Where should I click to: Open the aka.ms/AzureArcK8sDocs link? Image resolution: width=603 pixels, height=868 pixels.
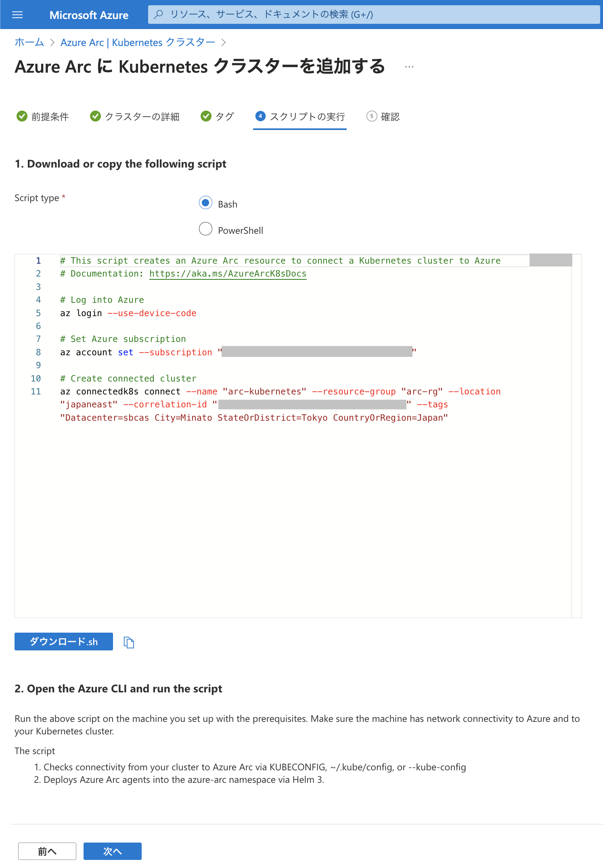point(228,274)
